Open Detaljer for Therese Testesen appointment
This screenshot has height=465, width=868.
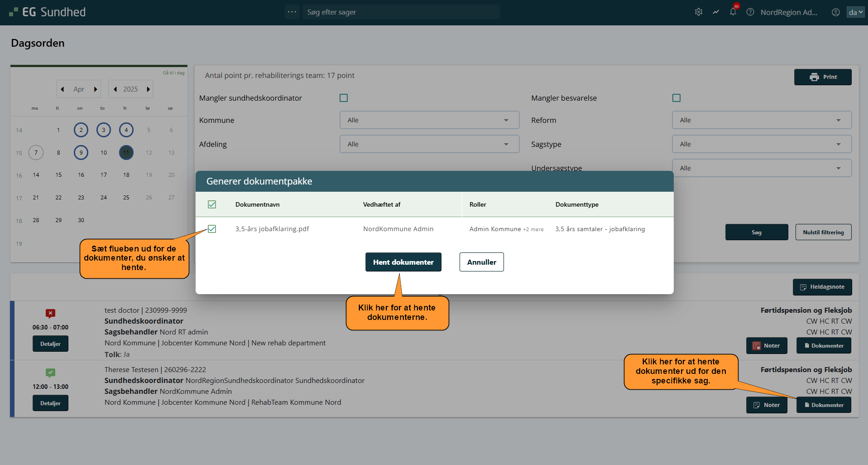50,403
